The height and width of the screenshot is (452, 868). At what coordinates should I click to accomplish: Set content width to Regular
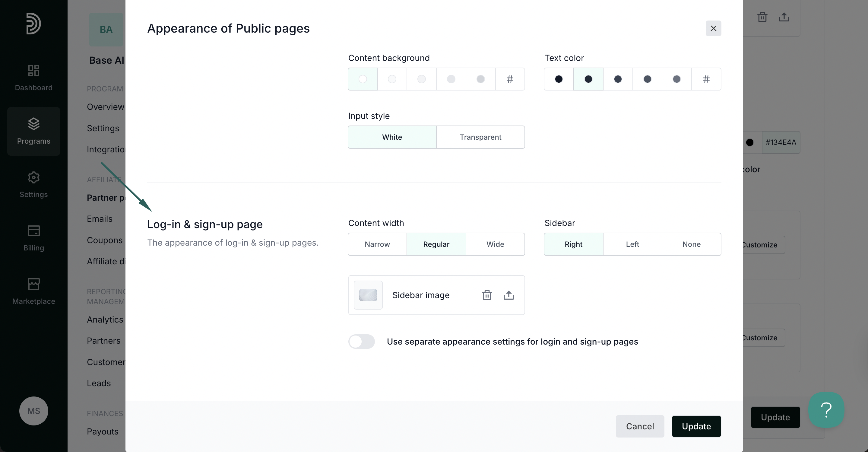436,244
